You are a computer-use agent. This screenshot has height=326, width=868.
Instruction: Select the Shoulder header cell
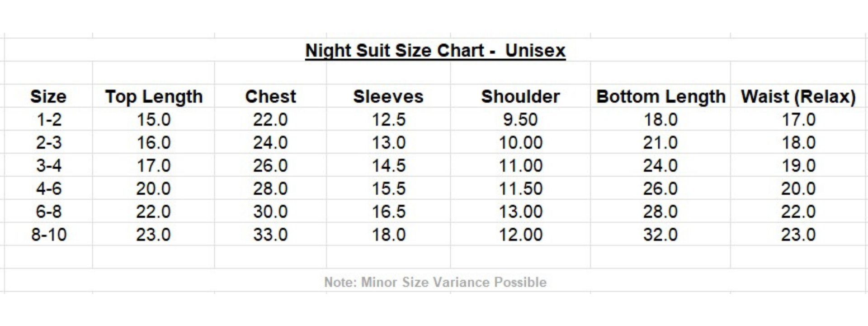(x=520, y=96)
